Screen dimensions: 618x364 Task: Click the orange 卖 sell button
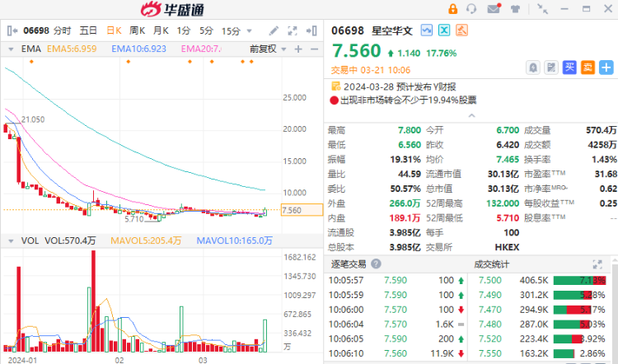click(588, 68)
